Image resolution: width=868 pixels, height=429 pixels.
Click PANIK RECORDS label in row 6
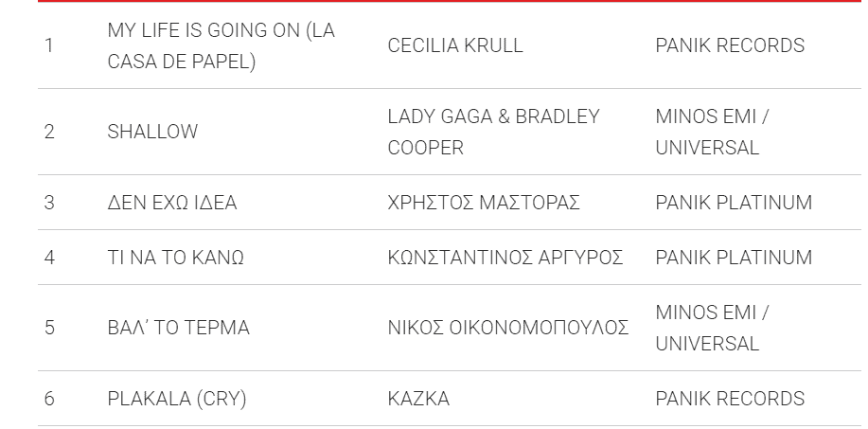click(730, 399)
